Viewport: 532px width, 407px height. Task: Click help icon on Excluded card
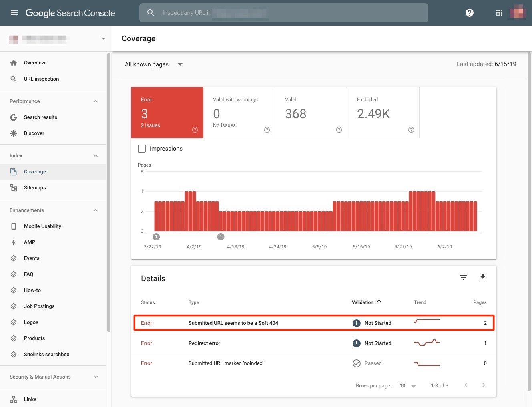411,130
